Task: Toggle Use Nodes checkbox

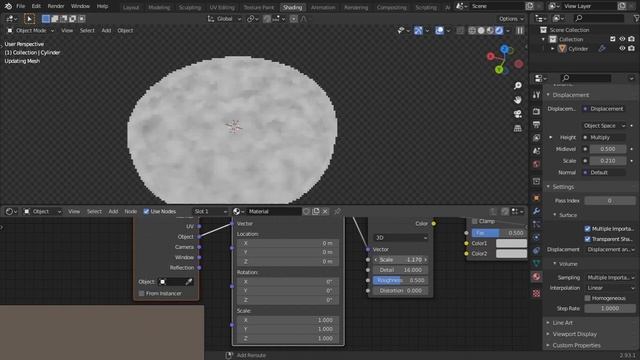Action: click(x=146, y=211)
